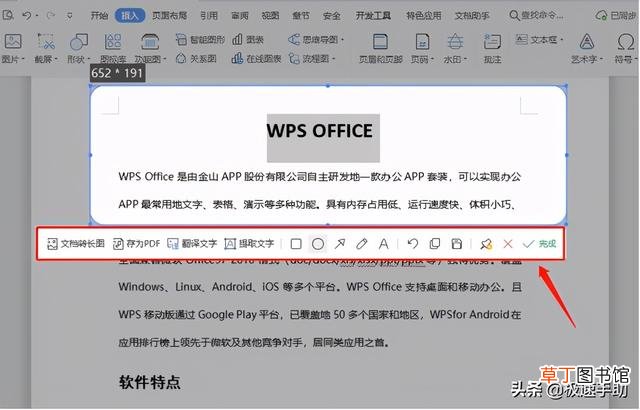The height and width of the screenshot is (410, 640).
Task: Confirm the capture with 完成
Action: pos(540,244)
